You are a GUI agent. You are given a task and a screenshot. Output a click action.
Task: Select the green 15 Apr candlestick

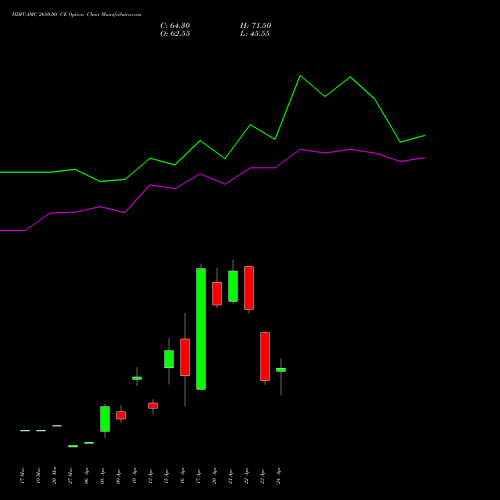(x=169, y=359)
